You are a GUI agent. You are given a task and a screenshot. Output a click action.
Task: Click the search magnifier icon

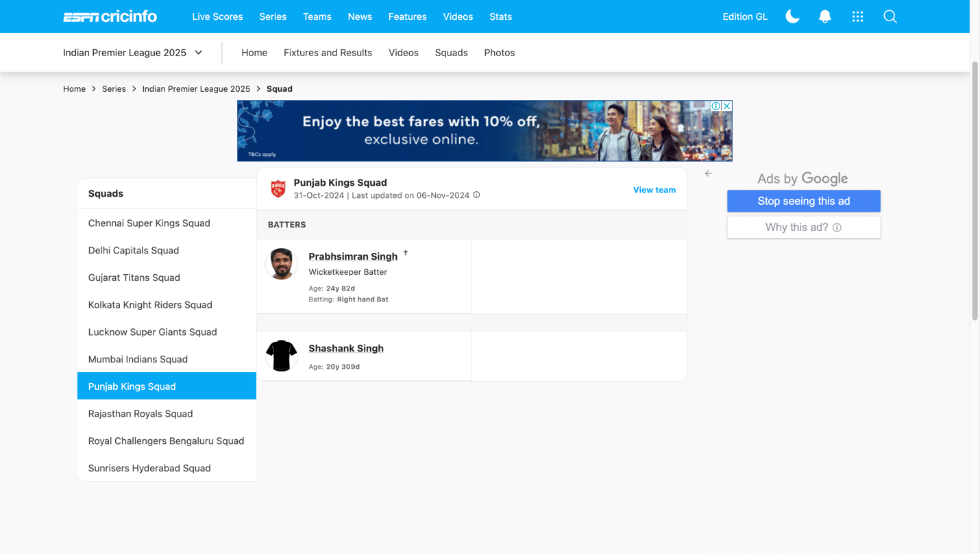tap(890, 16)
